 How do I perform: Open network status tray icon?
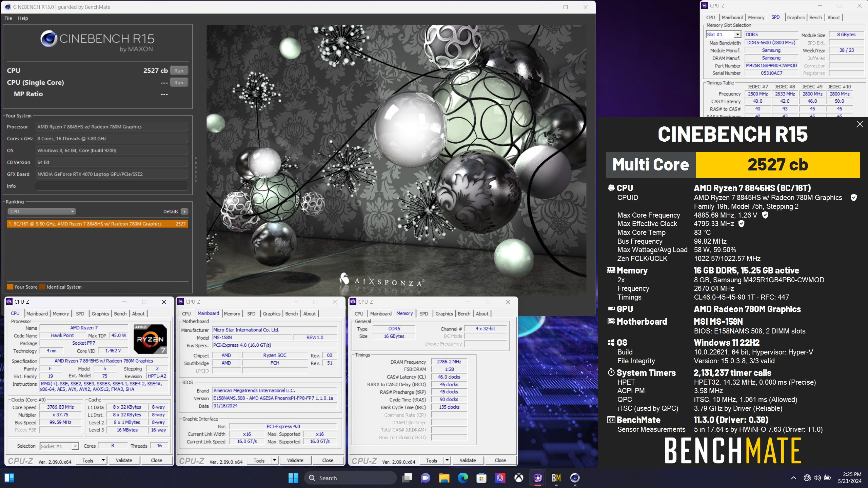click(807, 478)
